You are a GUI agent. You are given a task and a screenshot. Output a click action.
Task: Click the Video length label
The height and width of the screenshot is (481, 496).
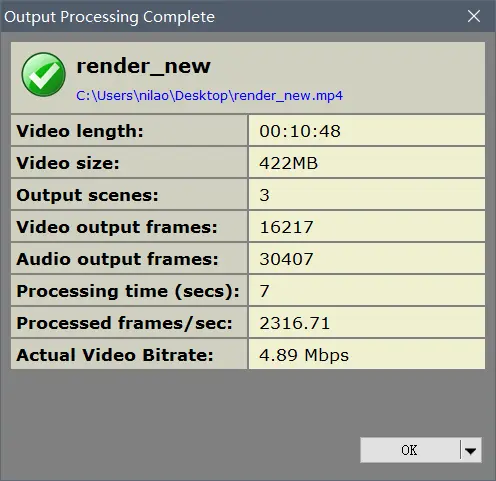point(80,131)
